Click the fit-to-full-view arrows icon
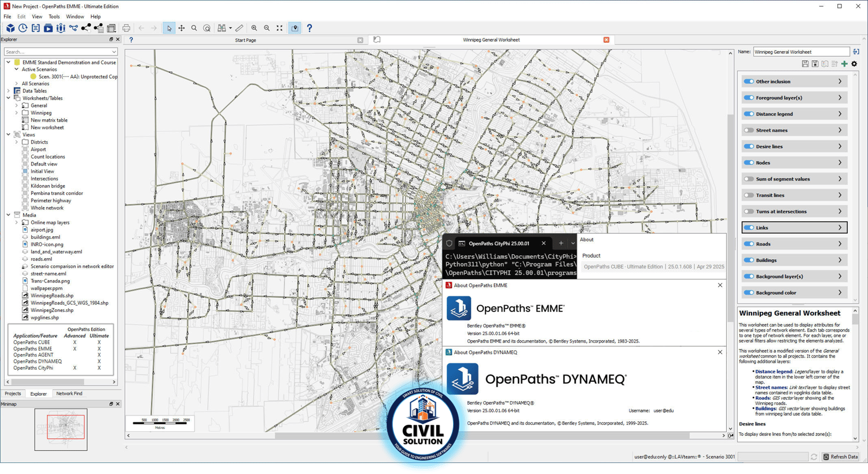 click(x=279, y=28)
